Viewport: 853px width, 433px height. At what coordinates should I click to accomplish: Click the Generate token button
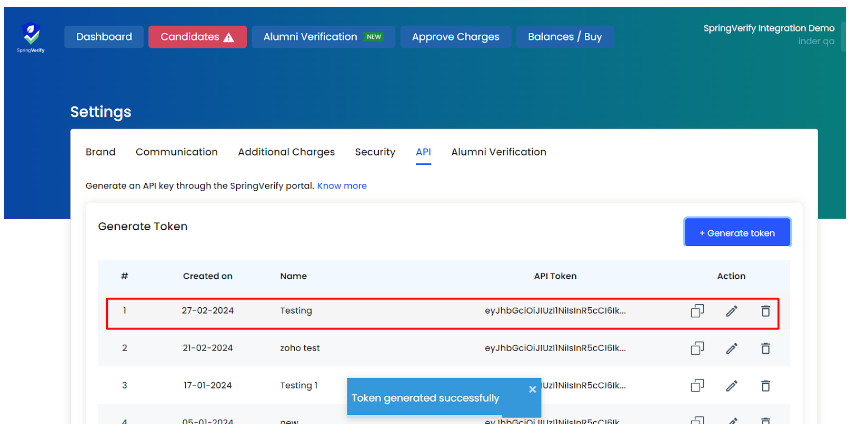coord(737,233)
